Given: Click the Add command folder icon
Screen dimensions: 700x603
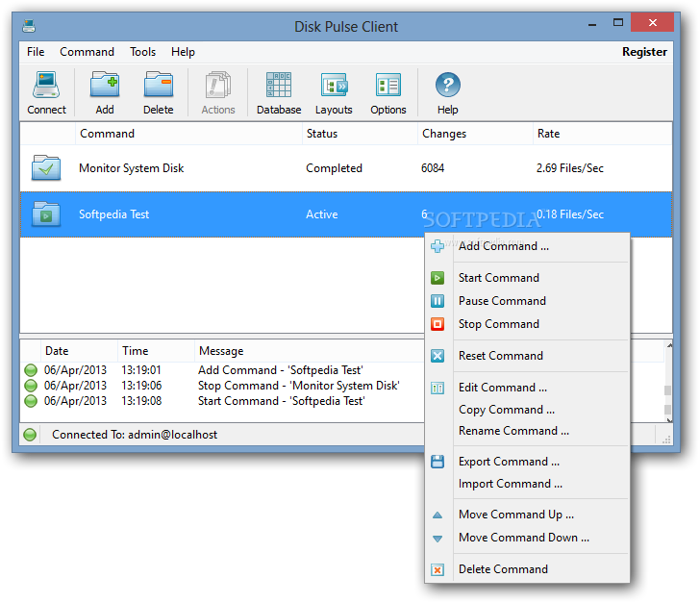Looking at the screenshot, I should (105, 85).
